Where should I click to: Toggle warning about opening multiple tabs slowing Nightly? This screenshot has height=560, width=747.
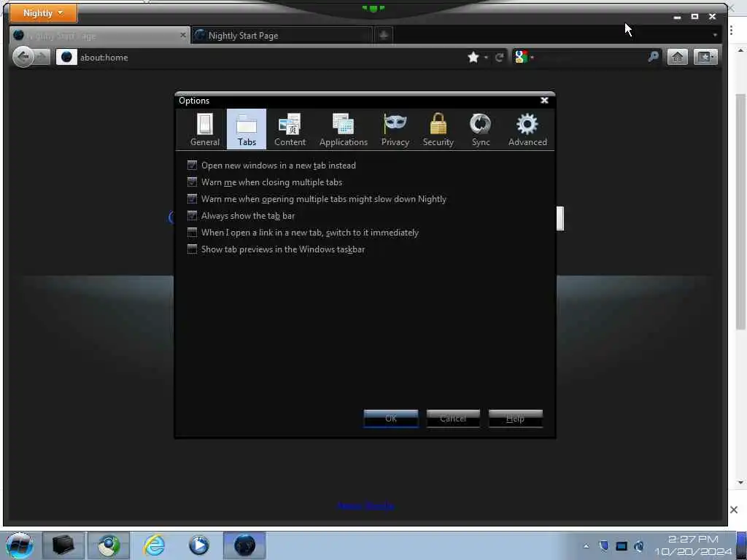click(317, 198)
